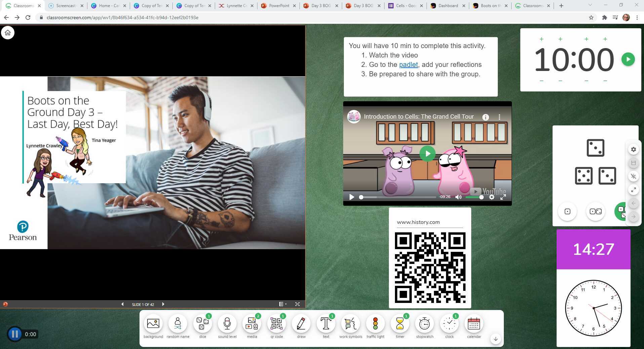The width and height of the screenshot is (644, 349).
Task: Select the sound level widget
Action: point(227,324)
